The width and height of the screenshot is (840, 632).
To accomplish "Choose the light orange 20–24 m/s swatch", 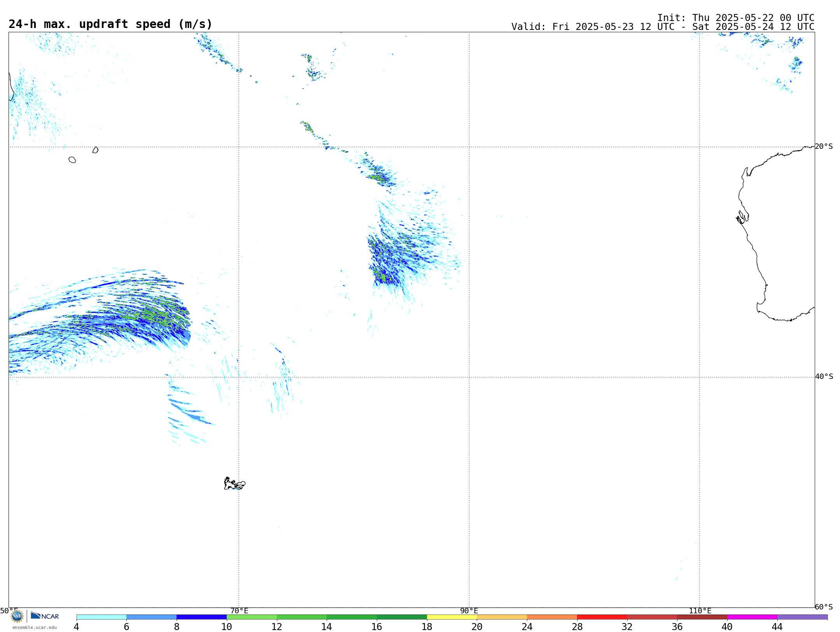I will coord(502,617).
